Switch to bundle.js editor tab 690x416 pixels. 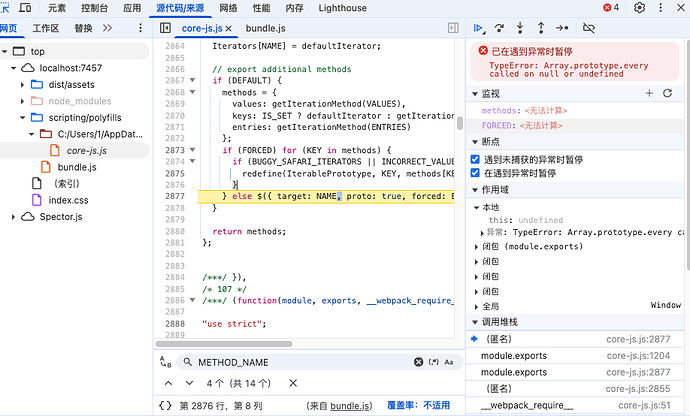coord(265,28)
